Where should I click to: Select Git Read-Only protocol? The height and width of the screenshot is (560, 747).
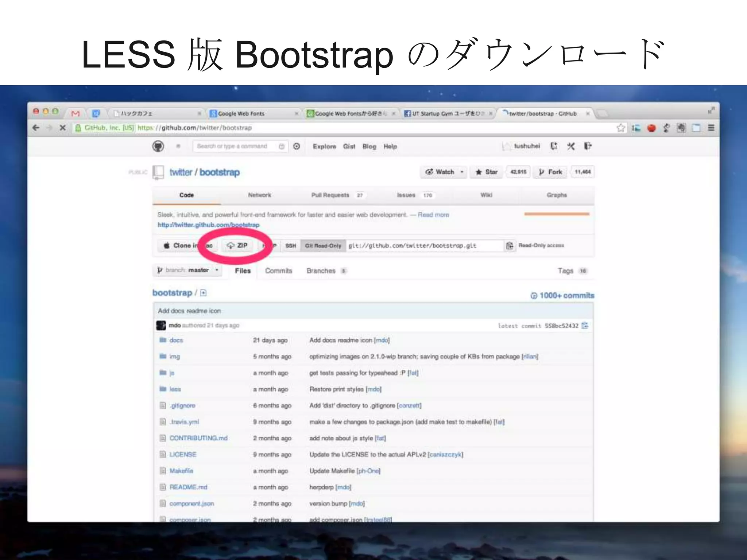pos(323,246)
